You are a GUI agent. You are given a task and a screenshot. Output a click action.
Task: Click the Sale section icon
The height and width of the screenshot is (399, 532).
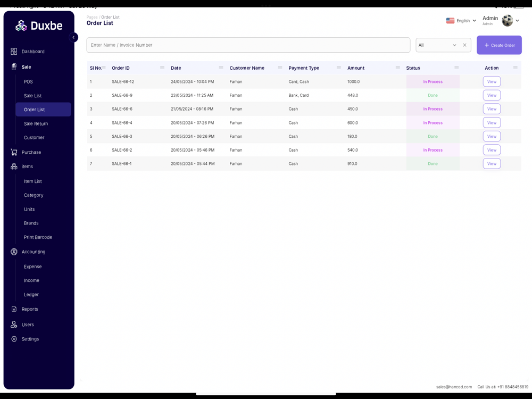14,67
